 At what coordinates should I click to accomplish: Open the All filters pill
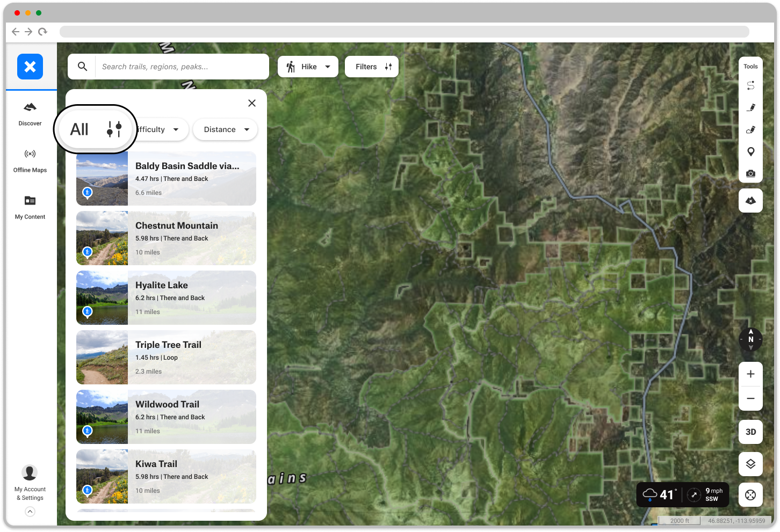click(96, 129)
